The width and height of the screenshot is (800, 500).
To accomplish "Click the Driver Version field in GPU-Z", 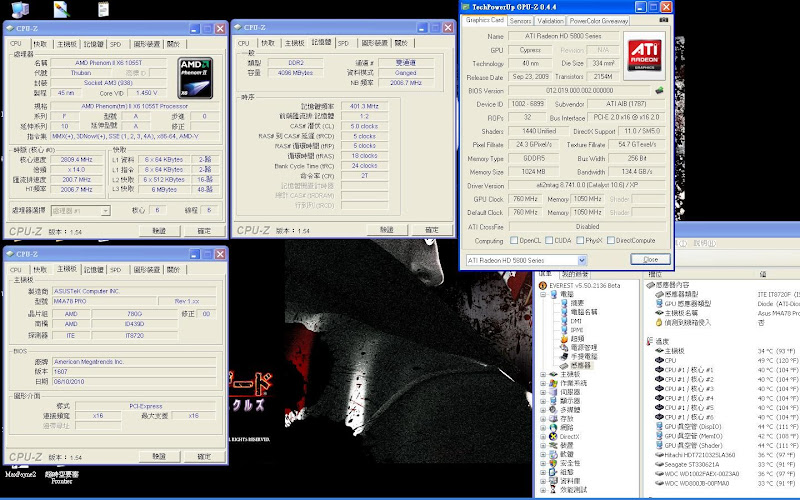I will (587, 185).
